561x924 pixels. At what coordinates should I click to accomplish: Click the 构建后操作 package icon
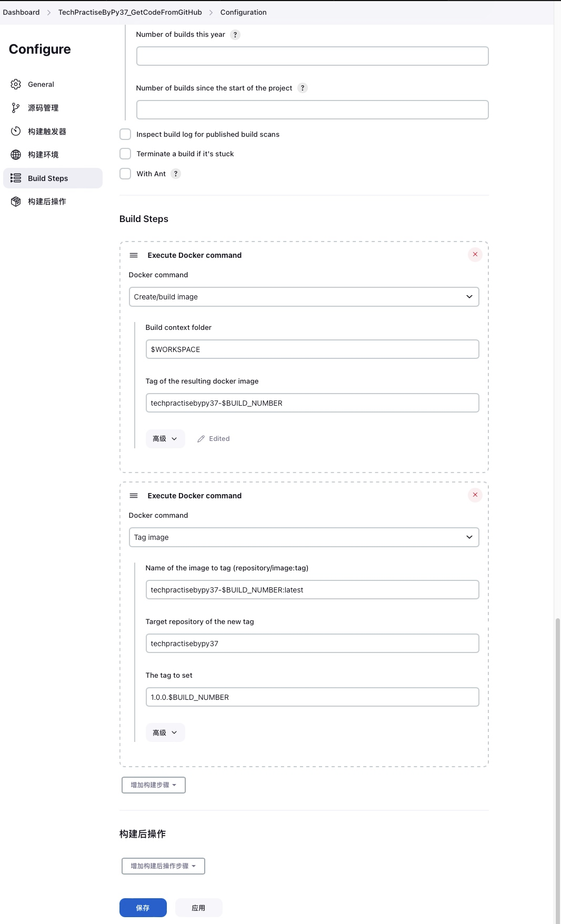coord(16,202)
